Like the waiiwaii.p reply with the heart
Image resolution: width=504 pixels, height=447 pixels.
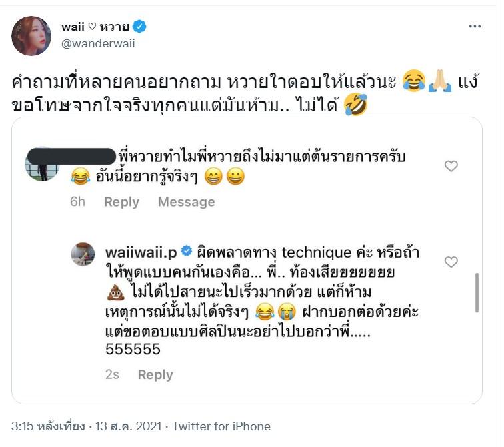(451, 262)
